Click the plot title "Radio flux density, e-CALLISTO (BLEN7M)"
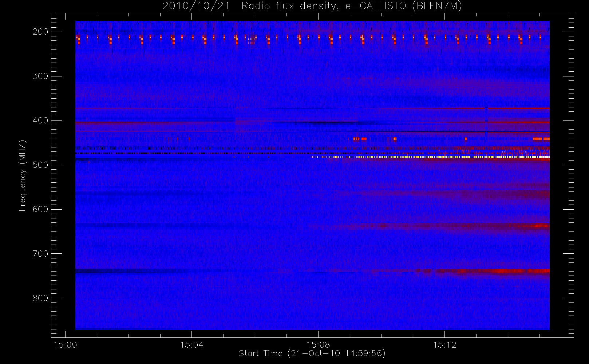Screen dimensions: 589x364 click(352, 6)
